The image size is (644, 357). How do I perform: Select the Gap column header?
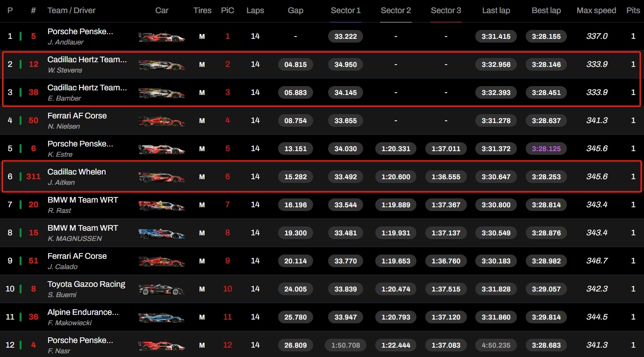click(x=295, y=10)
